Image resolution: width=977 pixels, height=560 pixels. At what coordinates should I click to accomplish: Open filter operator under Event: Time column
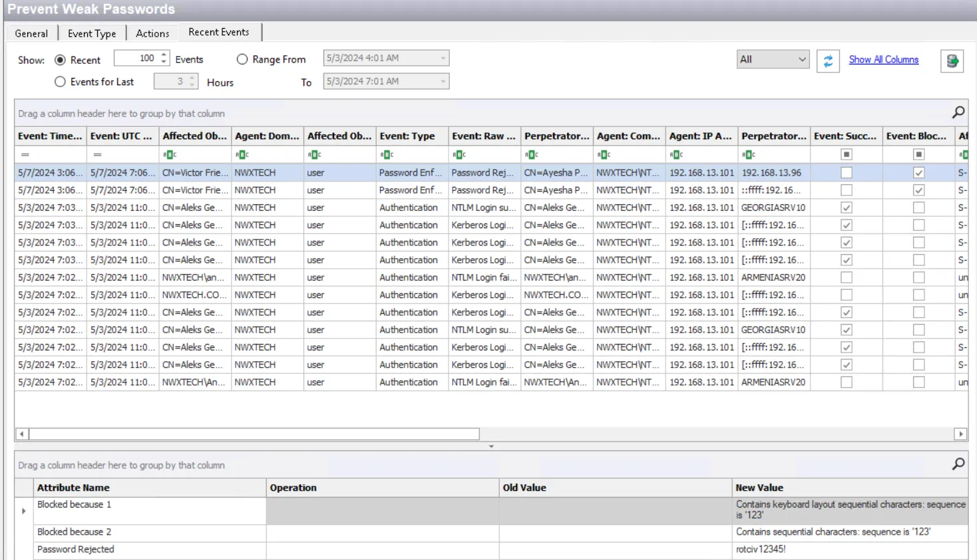25,154
